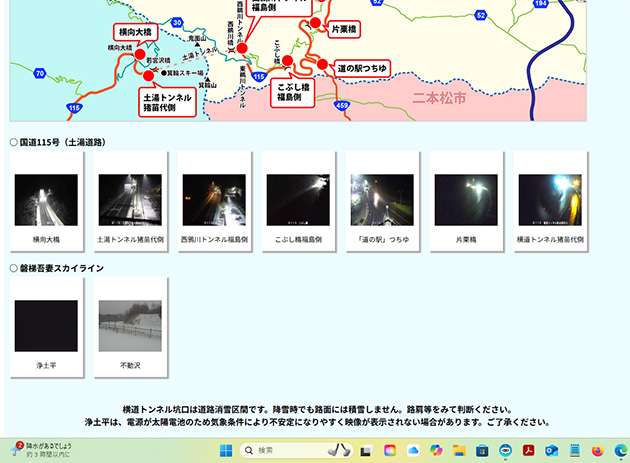Viewport: 630px width, 463px height.
Task: Click the こぶし橋福島側 label on map
Action: (291, 93)
